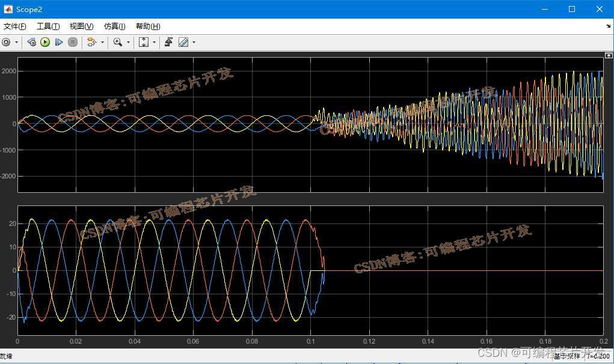Expand the configuration properties dropdown arrow

[x=16, y=42]
